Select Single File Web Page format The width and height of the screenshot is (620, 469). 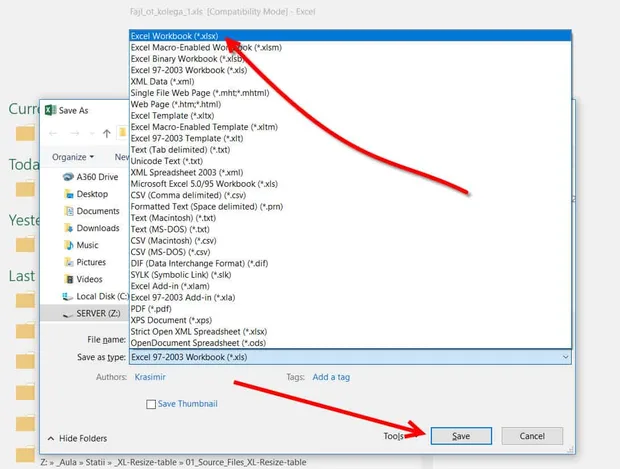(350, 93)
